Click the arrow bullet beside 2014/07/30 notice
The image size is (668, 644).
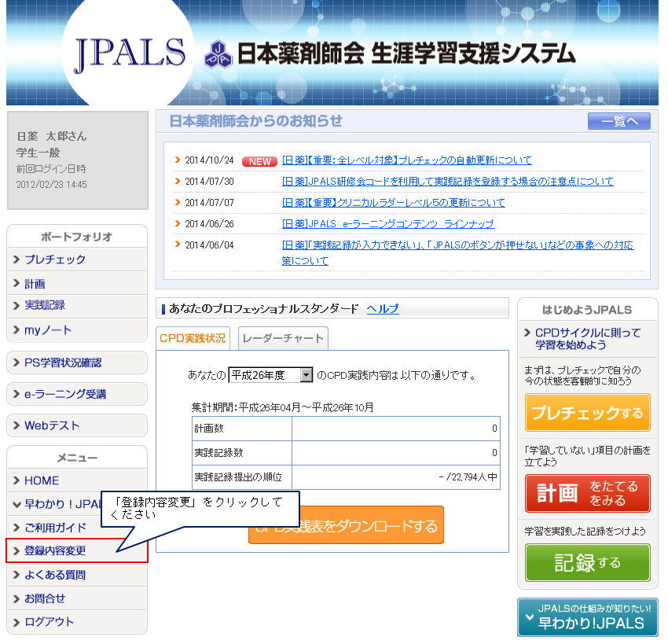(x=178, y=181)
